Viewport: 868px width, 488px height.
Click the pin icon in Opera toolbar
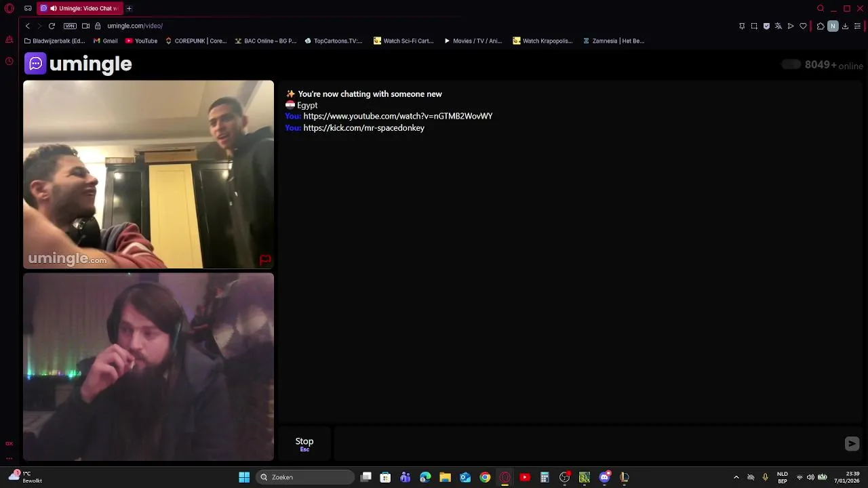click(742, 26)
